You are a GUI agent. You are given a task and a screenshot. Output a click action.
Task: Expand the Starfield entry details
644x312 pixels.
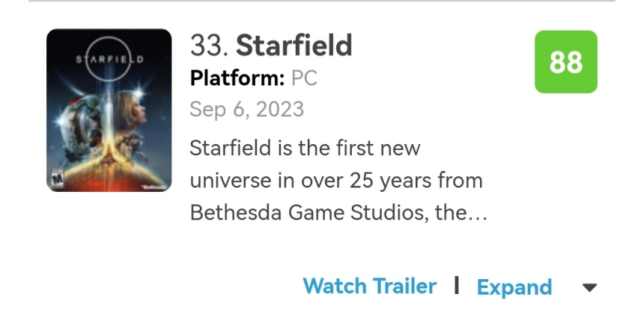coord(514,287)
